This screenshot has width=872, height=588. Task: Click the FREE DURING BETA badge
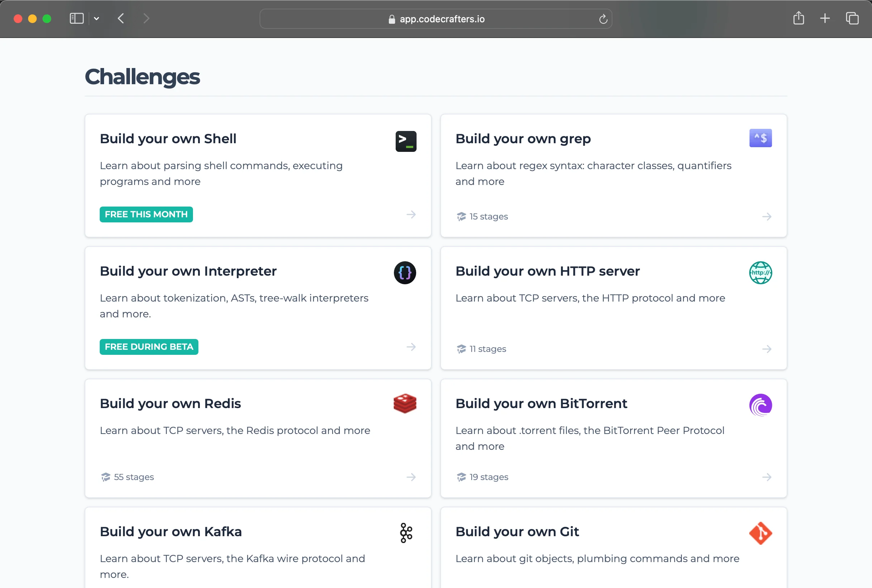[149, 347]
